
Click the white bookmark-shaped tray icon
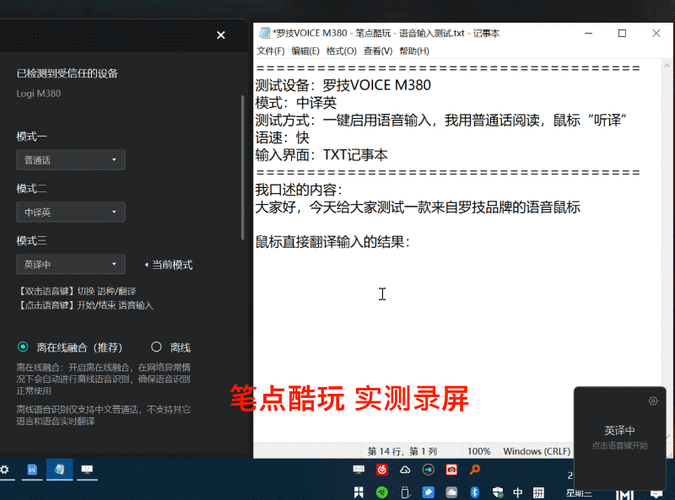(x=359, y=492)
